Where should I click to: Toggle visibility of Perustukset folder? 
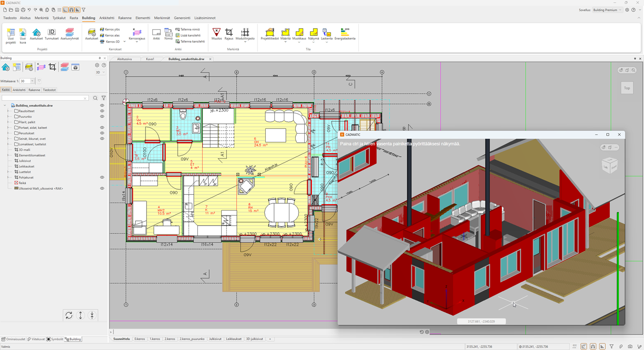pyautogui.click(x=102, y=133)
